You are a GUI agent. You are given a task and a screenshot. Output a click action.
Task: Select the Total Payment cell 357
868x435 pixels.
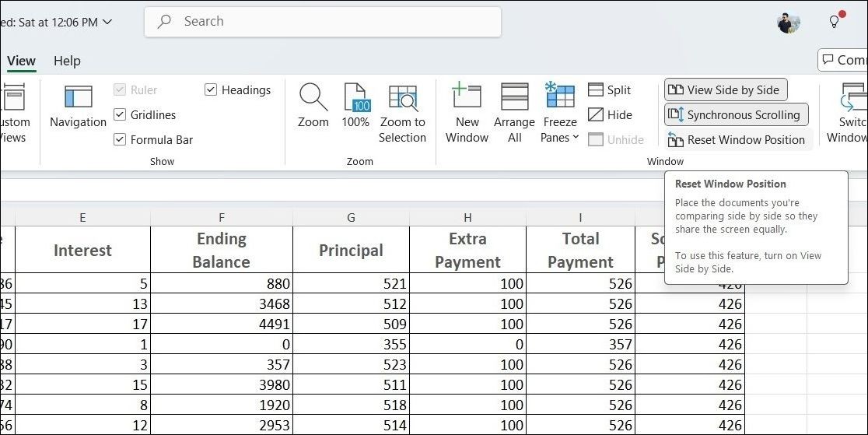(x=580, y=344)
